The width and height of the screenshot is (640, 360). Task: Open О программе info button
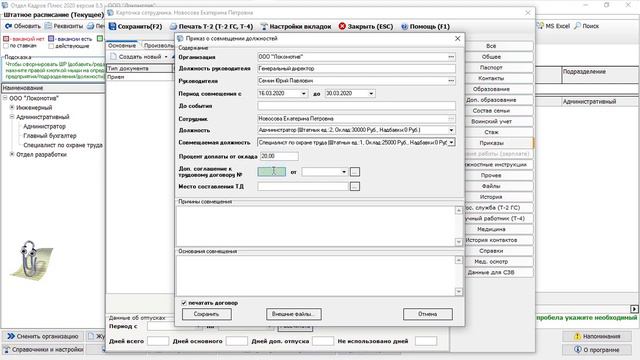[597, 350]
